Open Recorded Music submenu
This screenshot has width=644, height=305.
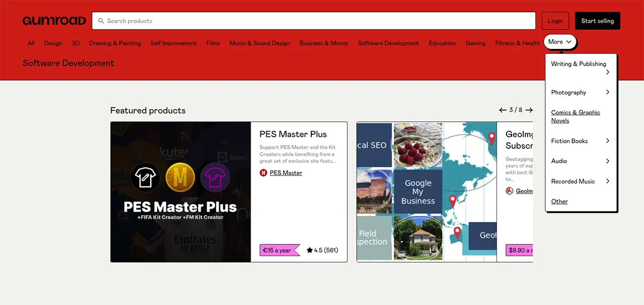click(608, 181)
